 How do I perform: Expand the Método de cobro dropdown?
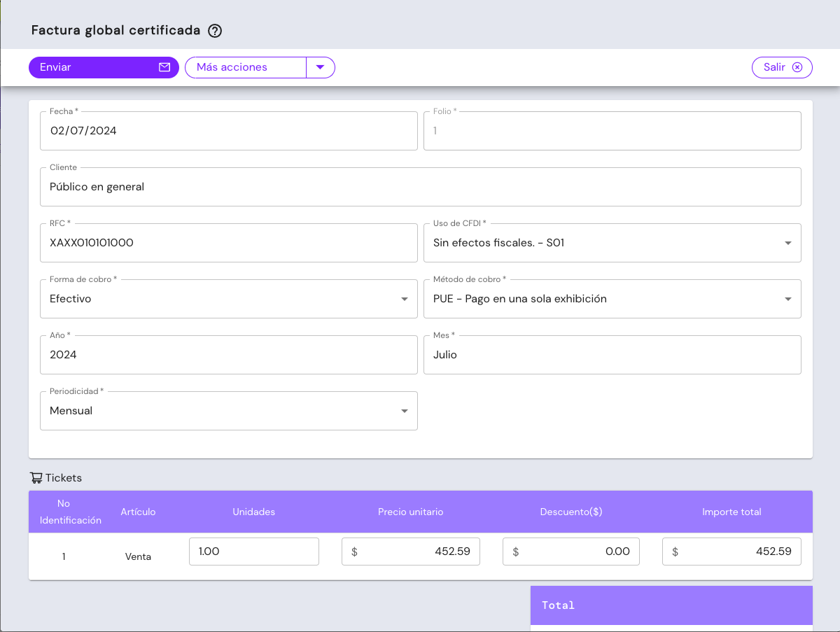click(787, 299)
